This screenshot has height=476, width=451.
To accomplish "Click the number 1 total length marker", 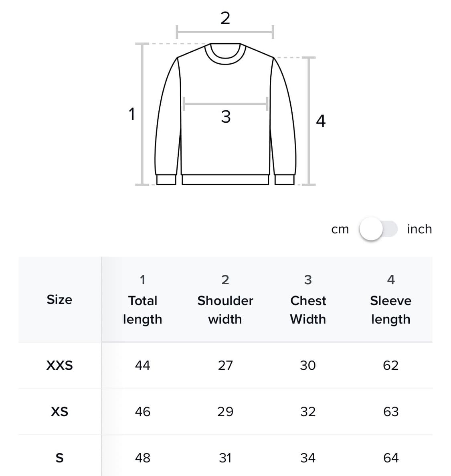I will click(x=131, y=114).
